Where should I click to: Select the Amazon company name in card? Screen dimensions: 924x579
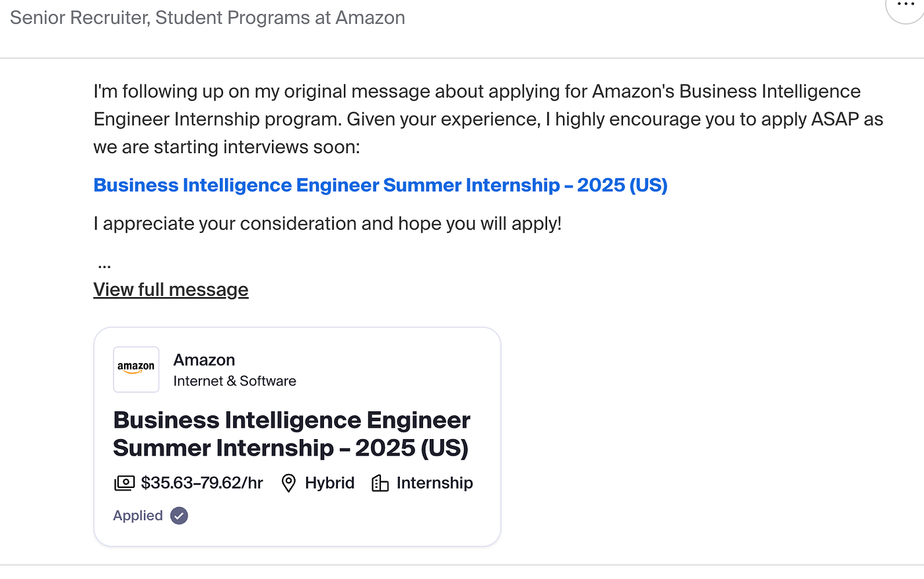tap(204, 360)
